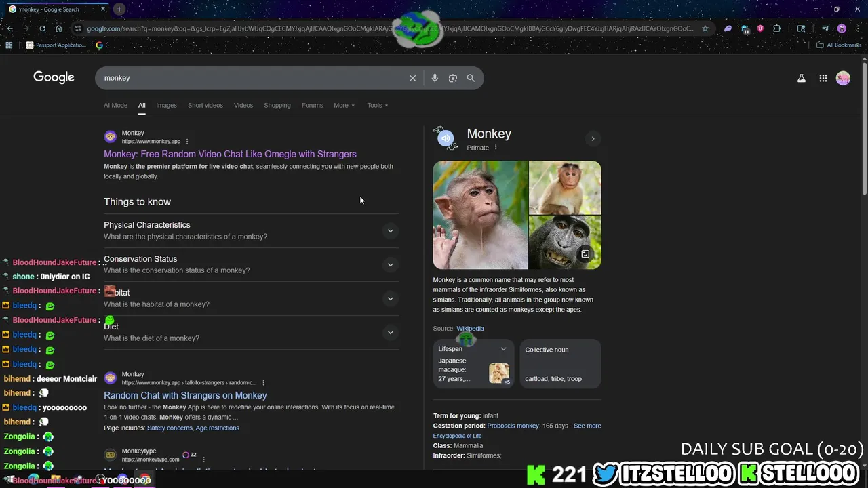Click the Chrome address bar URL
Image resolution: width=868 pixels, height=488 pixels.
click(390, 28)
